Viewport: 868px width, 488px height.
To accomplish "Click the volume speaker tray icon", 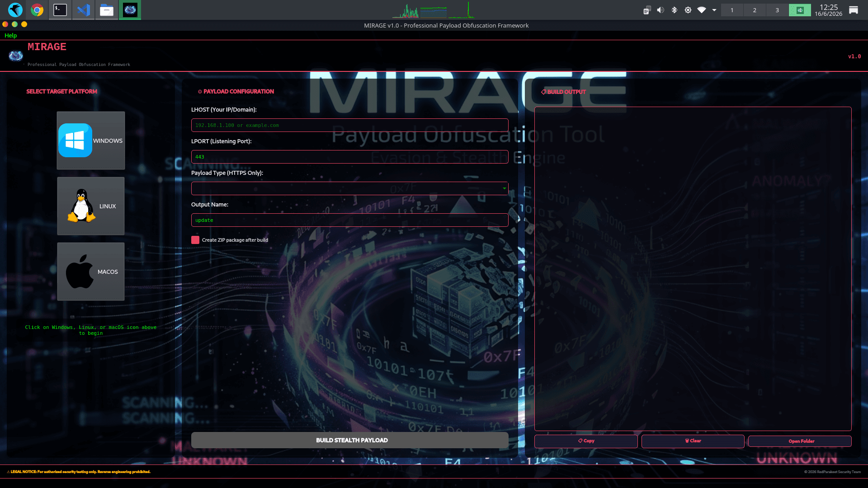I will 660,10.
